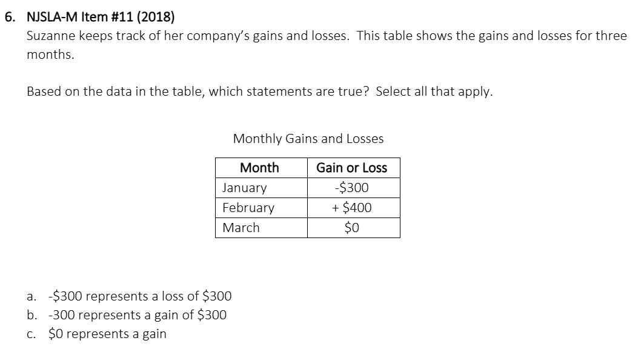Click "which statements are true?" text
Viewport: 644px width, 352px height.
tap(290, 91)
